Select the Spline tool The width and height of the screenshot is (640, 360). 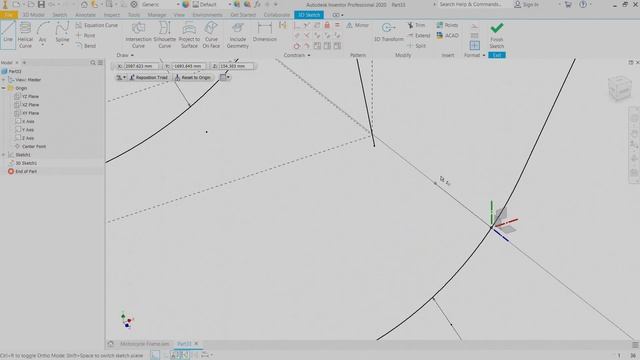pos(62,32)
